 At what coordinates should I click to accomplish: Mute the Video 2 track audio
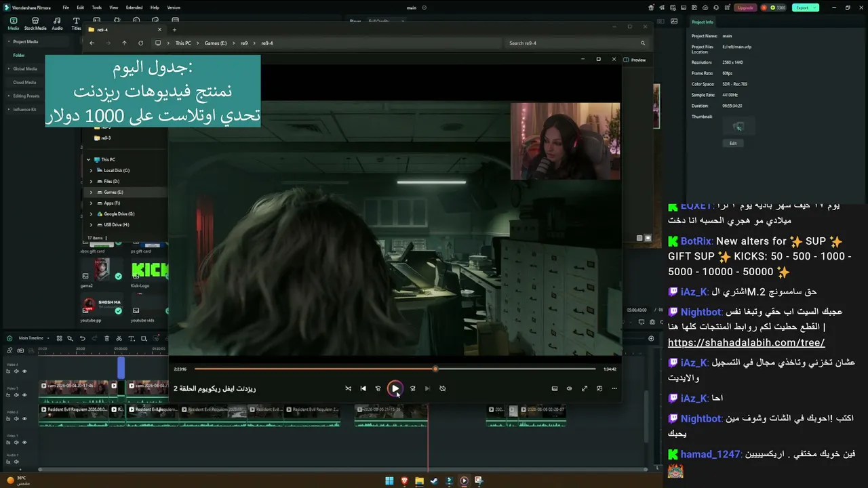pos(18,419)
